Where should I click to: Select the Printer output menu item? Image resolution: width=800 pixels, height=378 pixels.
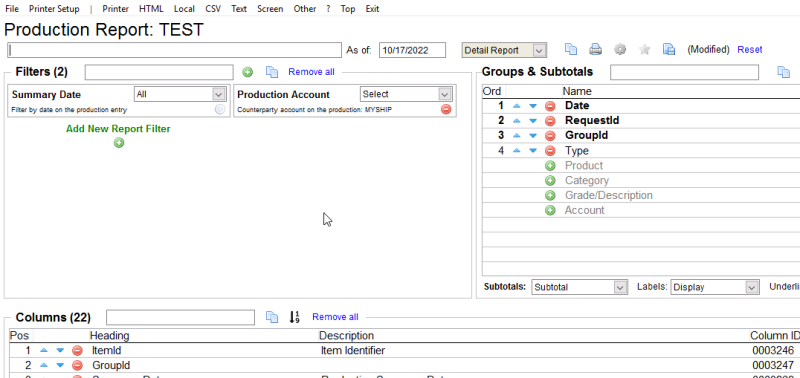coord(115,9)
